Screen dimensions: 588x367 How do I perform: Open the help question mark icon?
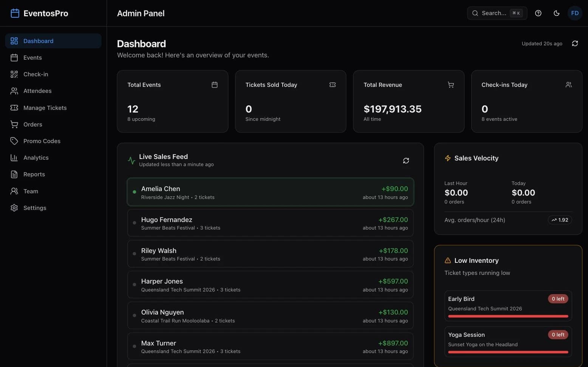click(538, 13)
